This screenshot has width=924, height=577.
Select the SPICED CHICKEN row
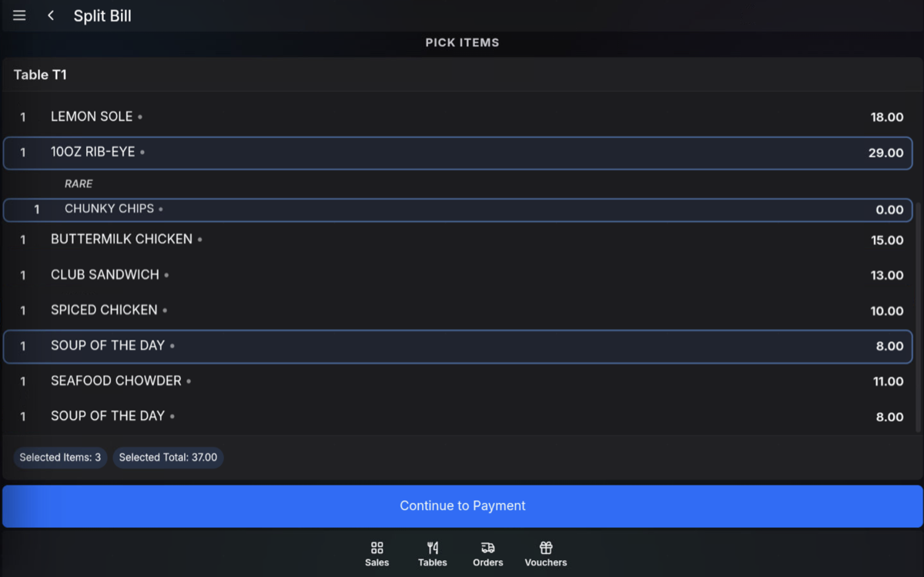458,310
